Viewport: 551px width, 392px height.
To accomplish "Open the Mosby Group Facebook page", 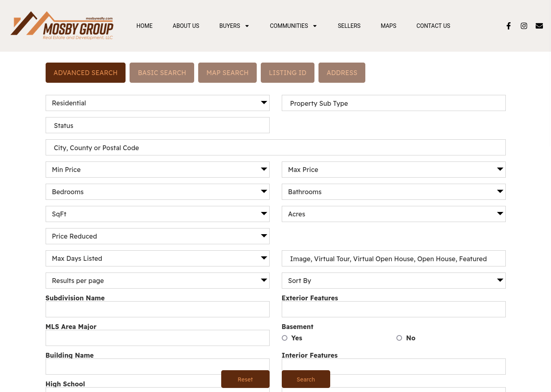I will point(509,26).
